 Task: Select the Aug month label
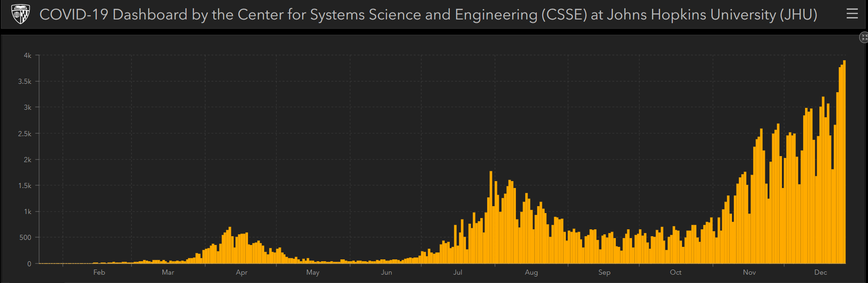(x=531, y=272)
